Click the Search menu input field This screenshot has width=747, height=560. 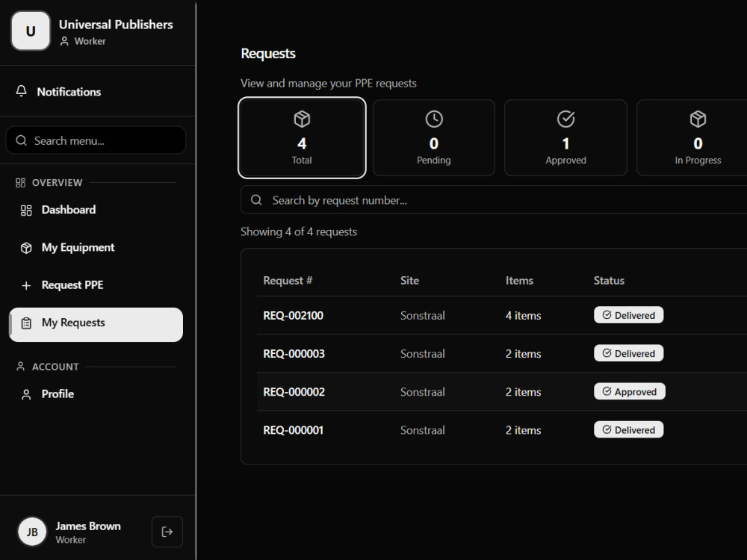[96, 140]
